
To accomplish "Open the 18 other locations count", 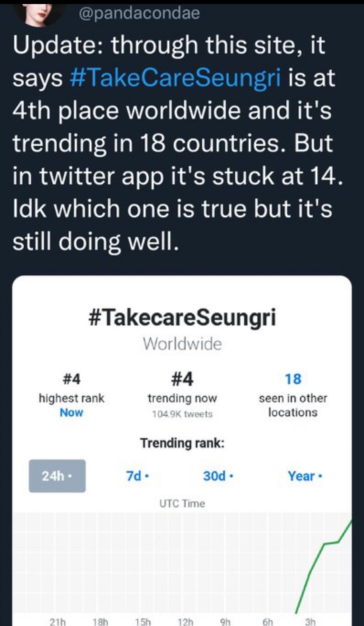I will click(x=293, y=379).
